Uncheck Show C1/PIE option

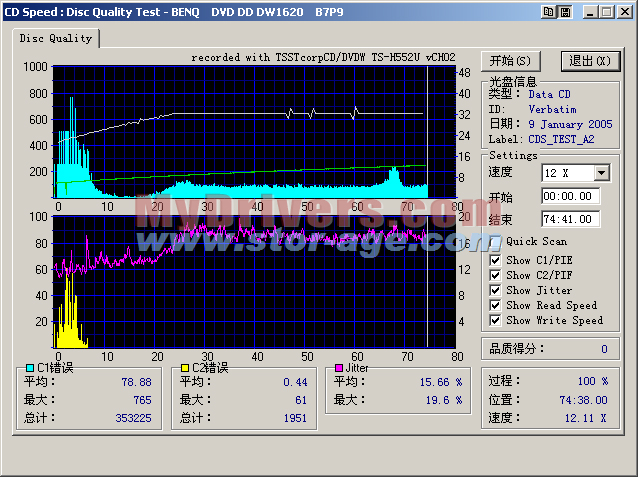tap(496, 260)
